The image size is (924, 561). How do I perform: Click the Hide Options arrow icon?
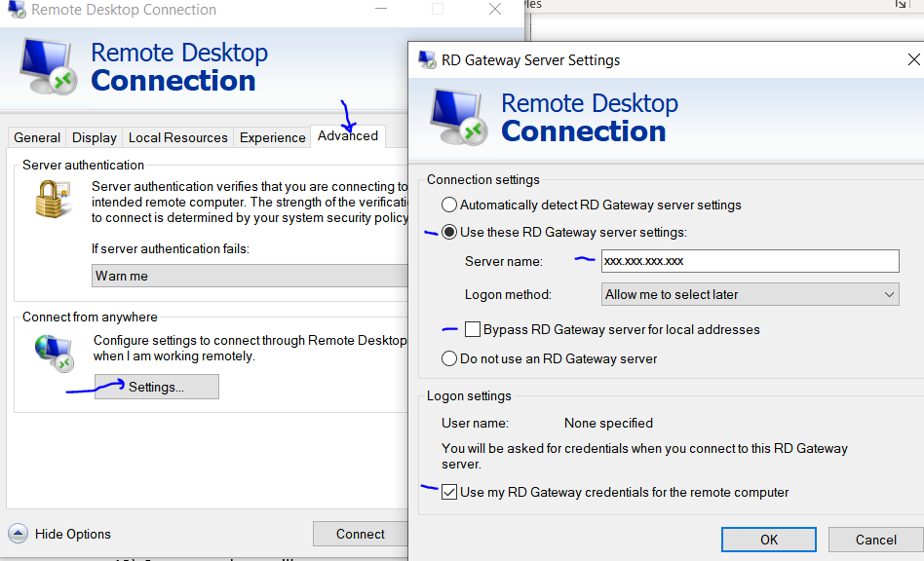click(x=18, y=534)
